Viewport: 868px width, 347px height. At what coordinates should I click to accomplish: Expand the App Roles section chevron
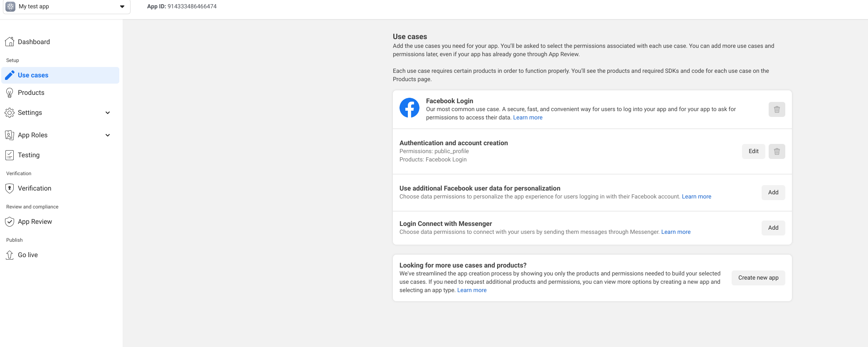pos(108,135)
